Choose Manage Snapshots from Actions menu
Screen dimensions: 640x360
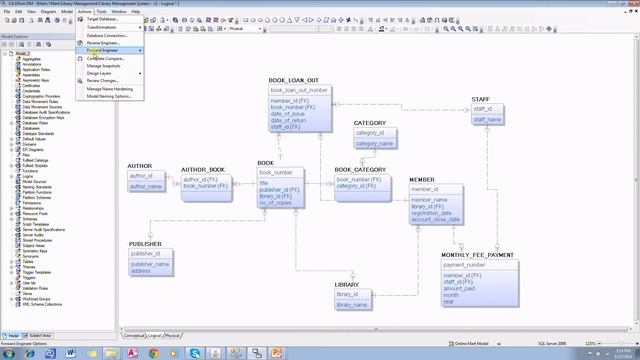(110, 66)
